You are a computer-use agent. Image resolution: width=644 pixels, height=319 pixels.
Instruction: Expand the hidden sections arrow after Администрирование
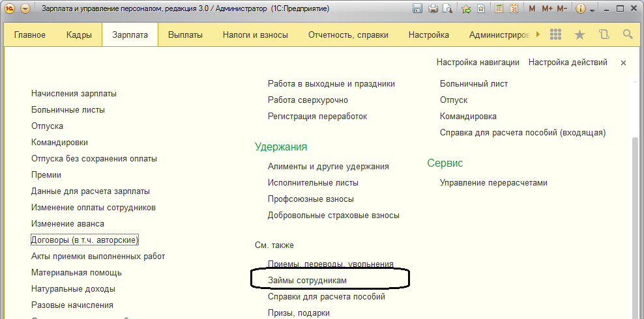click(x=537, y=35)
